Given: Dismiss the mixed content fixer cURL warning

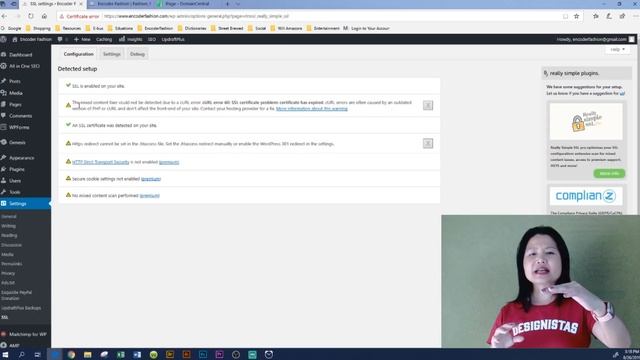Looking at the screenshot, I should click(x=428, y=105).
